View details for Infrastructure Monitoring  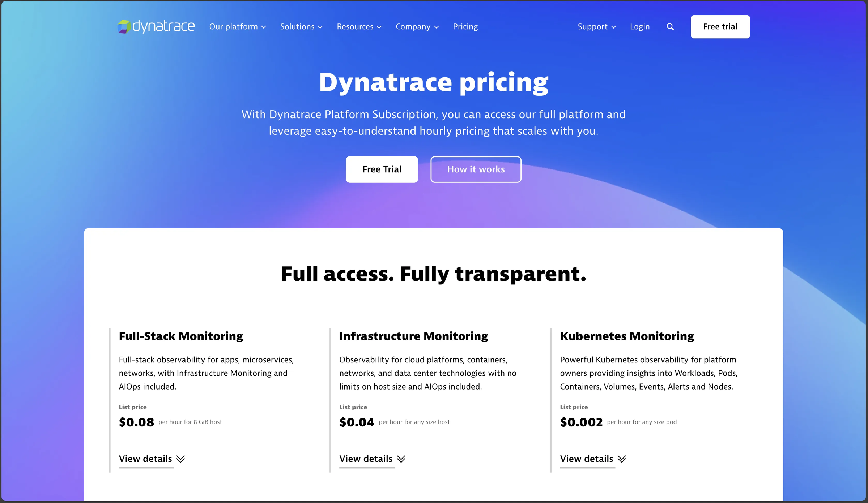366,459
